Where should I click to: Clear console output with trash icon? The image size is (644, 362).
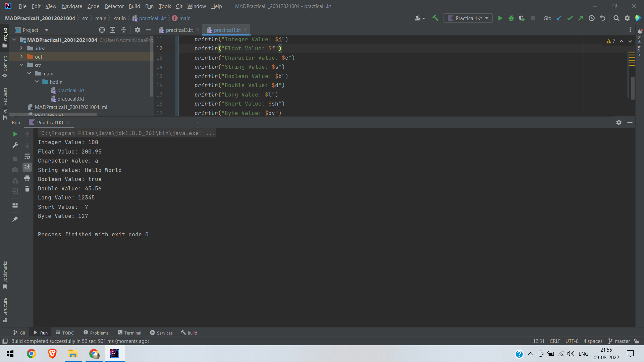[27, 189]
